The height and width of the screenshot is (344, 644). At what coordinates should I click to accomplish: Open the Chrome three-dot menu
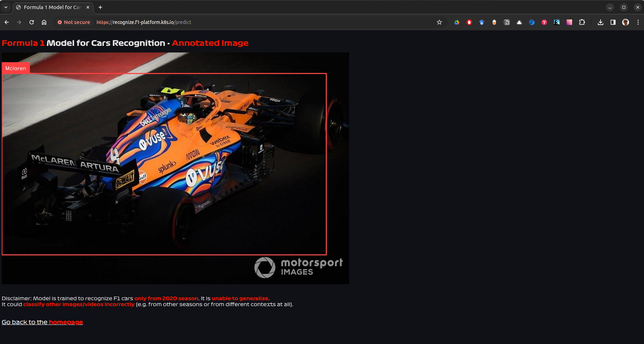pos(638,22)
